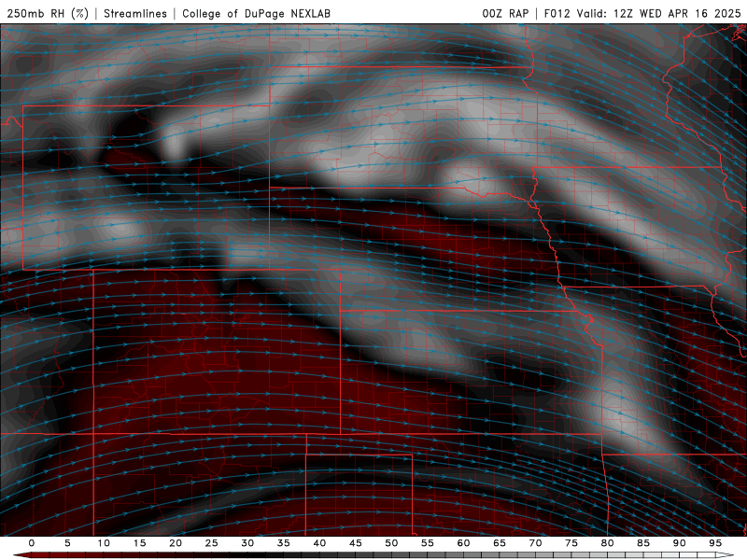Click the "0" colorbar label

(x=32, y=543)
